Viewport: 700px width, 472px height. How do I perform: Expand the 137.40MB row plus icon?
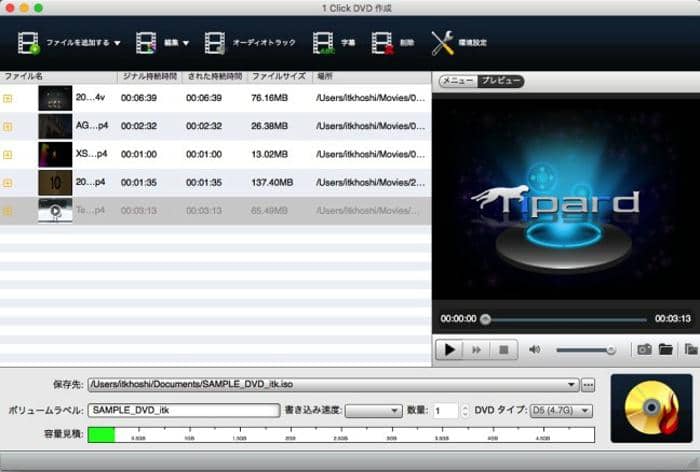8,183
